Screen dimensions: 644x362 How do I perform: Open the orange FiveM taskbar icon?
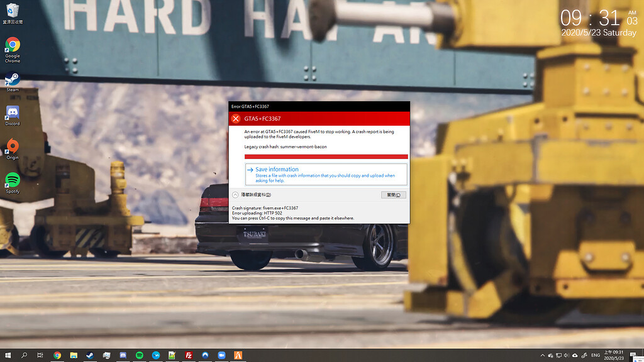click(x=238, y=356)
